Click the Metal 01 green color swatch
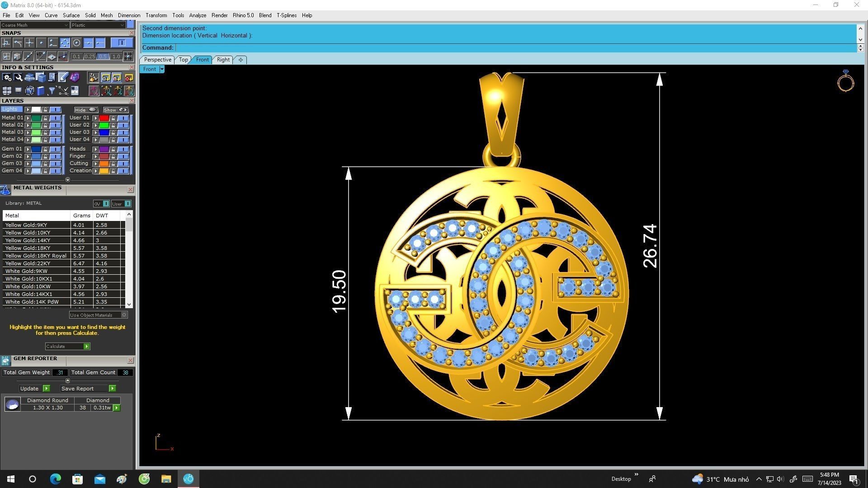Viewport: 868px width, 488px height. pos(36,118)
